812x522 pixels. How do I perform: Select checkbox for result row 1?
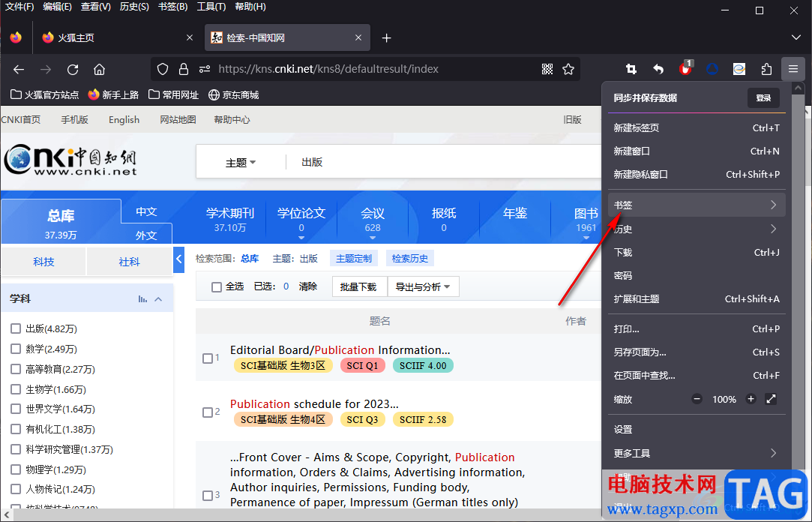(x=208, y=358)
